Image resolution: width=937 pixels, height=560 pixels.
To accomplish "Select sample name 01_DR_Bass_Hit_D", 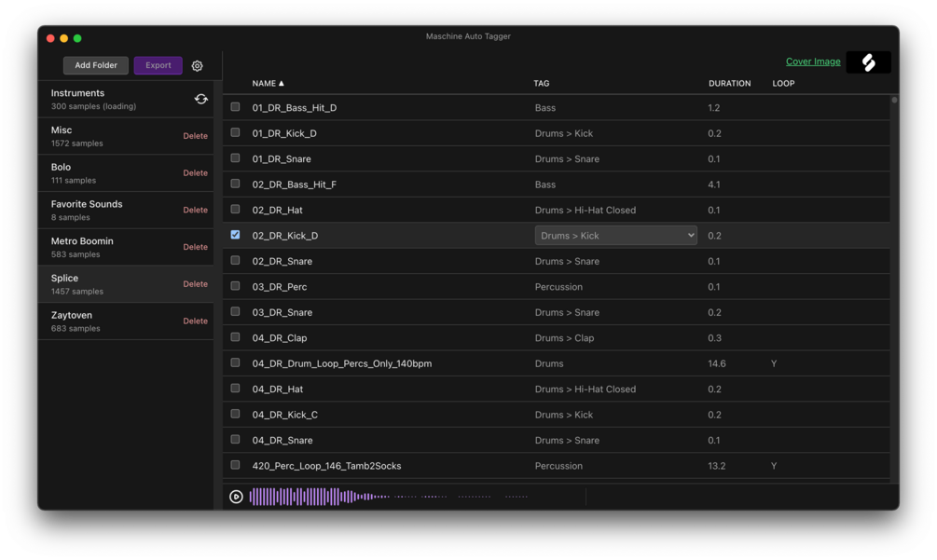I will pyautogui.click(x=294, y=108).
